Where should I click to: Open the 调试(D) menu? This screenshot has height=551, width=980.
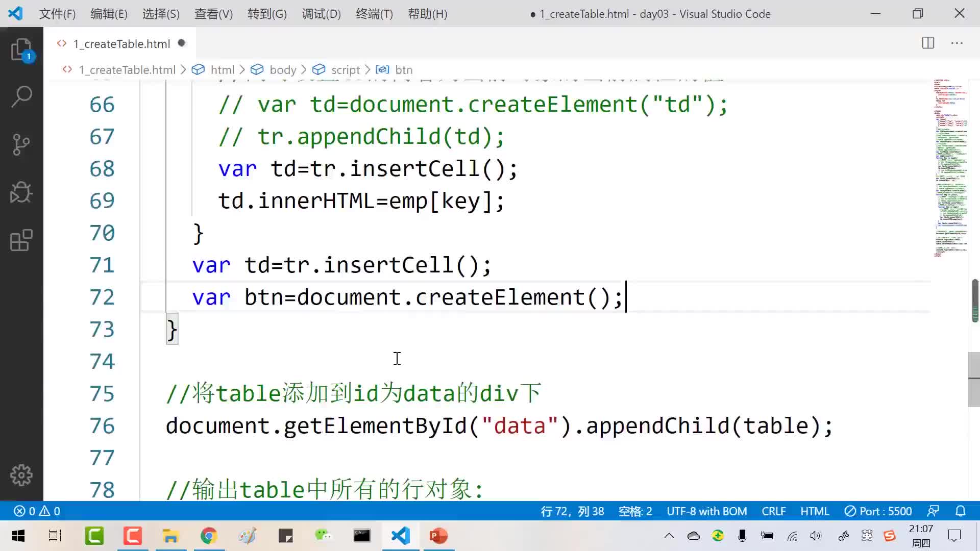tap(321, 14)
